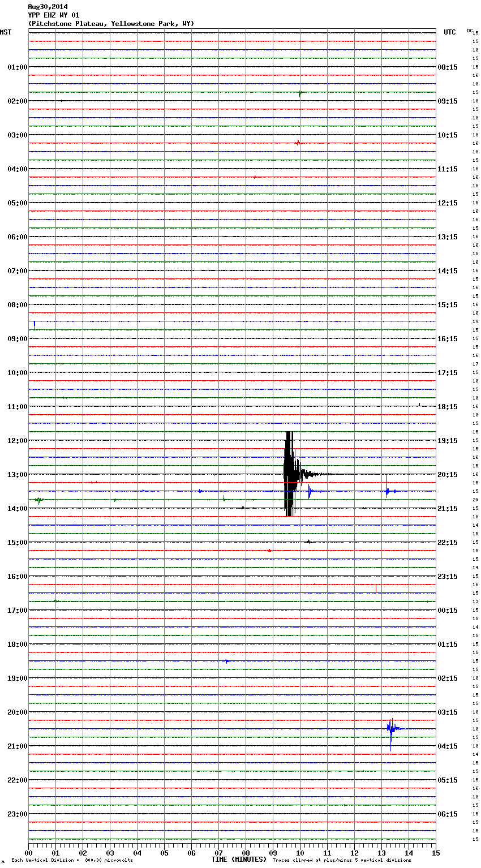481x868 pixels.
Task: Click the red event on the 15:15 trace
Action: (x=269, y=550)
